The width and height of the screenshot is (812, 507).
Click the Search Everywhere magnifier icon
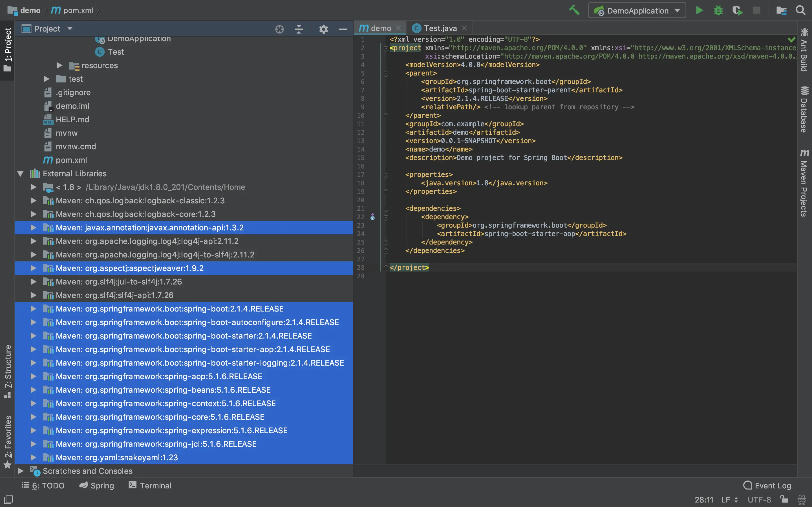click(801, 10)
